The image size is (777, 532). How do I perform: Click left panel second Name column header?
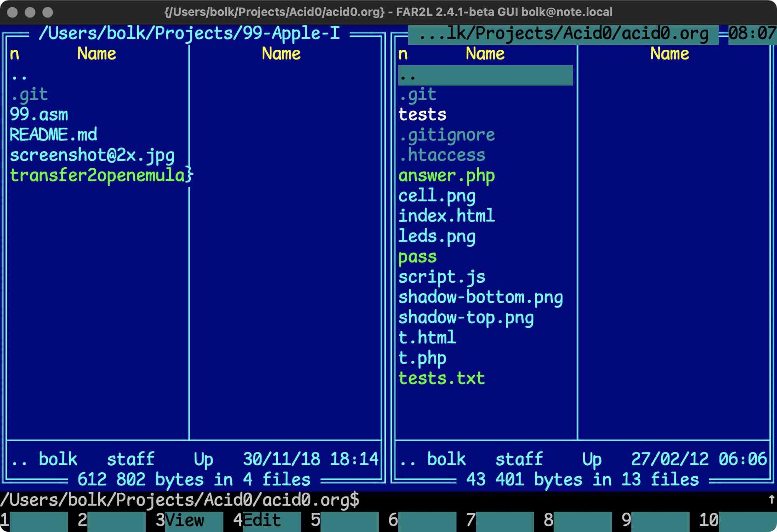[281, 54]
